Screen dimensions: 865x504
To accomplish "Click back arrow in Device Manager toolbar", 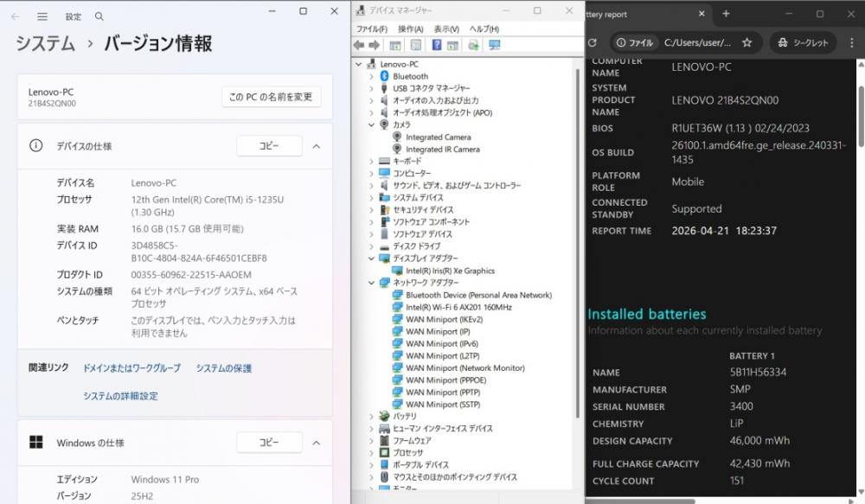I will click(359, 45).
